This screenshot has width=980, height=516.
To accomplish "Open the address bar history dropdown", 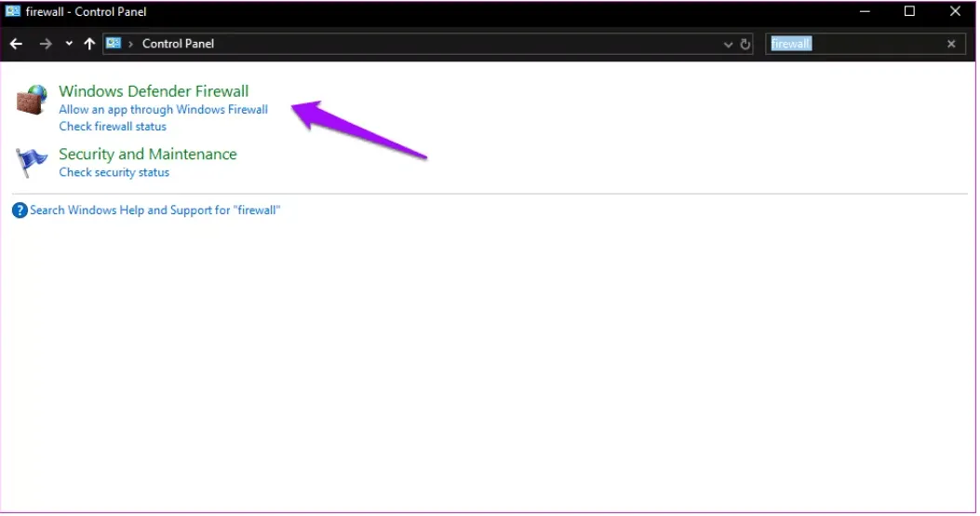I will tap(728, 44).
